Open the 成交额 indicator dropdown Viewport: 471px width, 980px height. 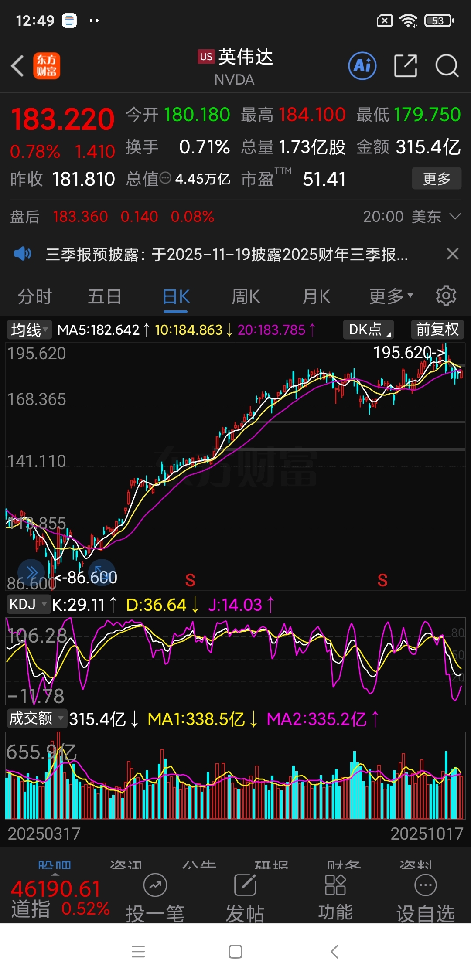point(37,718)
